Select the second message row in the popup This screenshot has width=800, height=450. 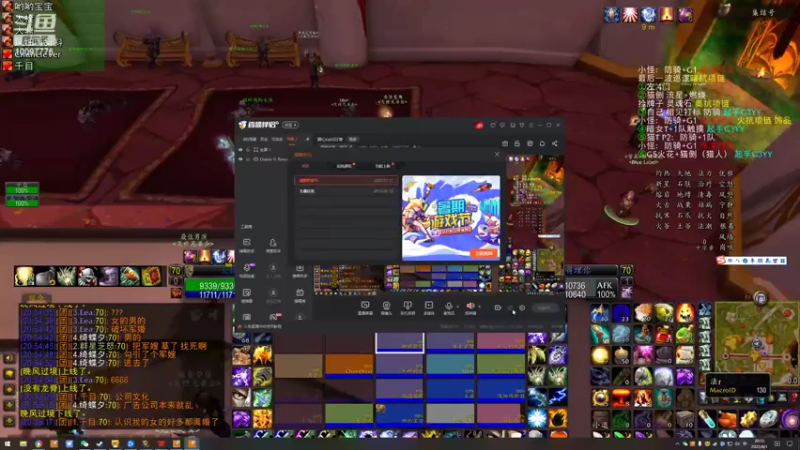point(346,191)
